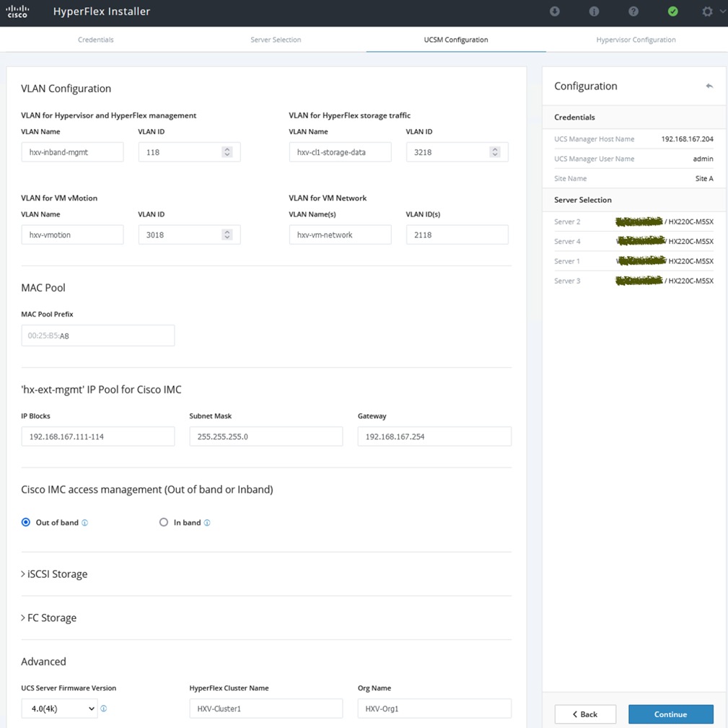Viewport: 728px width, 728px height.
Task: Click the vMotion VLAN ID stepper
Action: pos(227,234)
